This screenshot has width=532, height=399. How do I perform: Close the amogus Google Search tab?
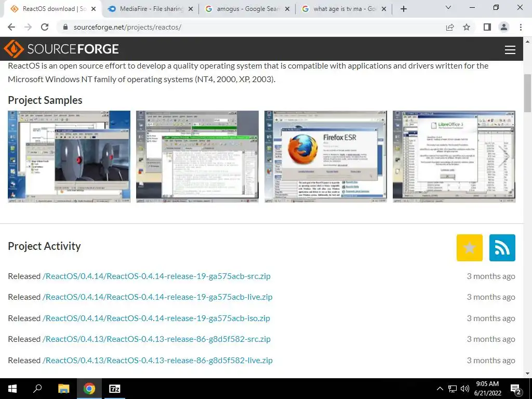(x=287, y=9)
